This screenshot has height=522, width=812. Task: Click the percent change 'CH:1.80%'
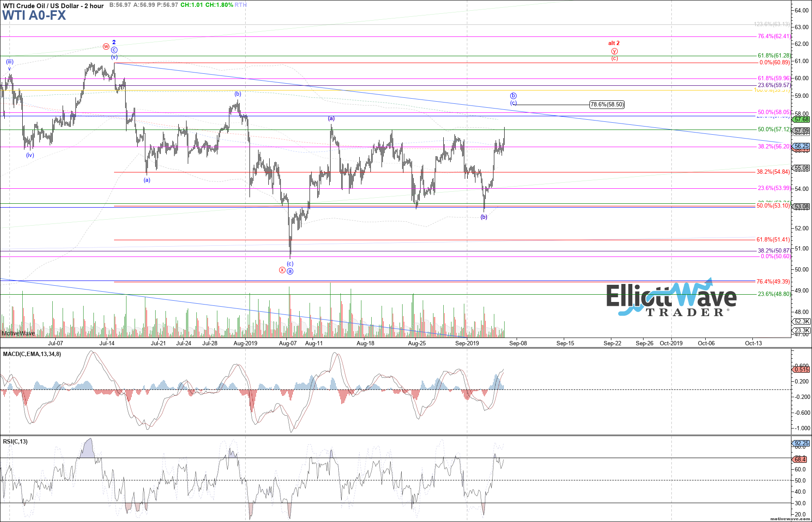(x=219, y=5)
